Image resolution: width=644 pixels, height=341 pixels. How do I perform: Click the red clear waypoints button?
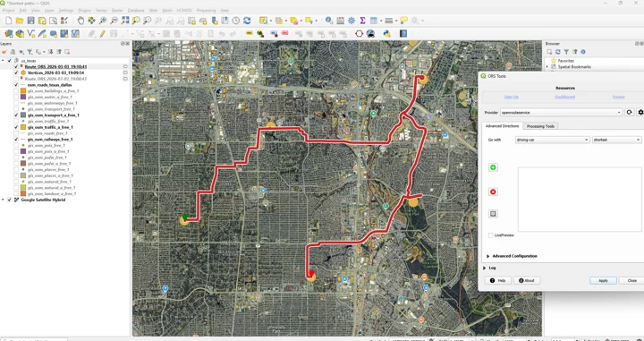pos(493,192)
